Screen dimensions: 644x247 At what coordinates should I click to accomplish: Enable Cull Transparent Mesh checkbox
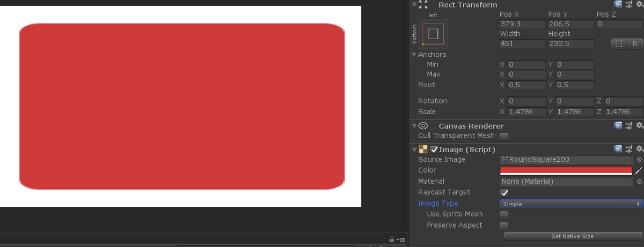click(504, 136)
